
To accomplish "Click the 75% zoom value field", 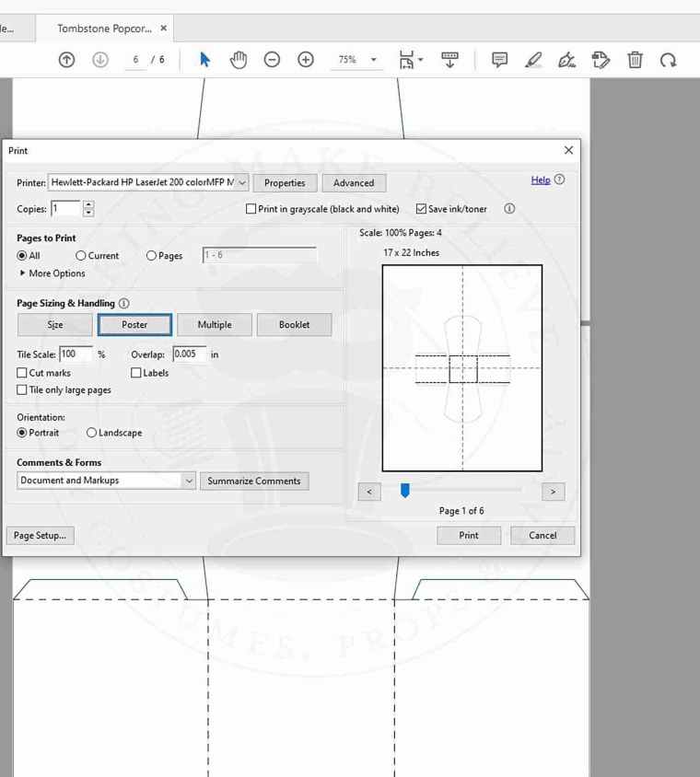I will pos(347,60).
